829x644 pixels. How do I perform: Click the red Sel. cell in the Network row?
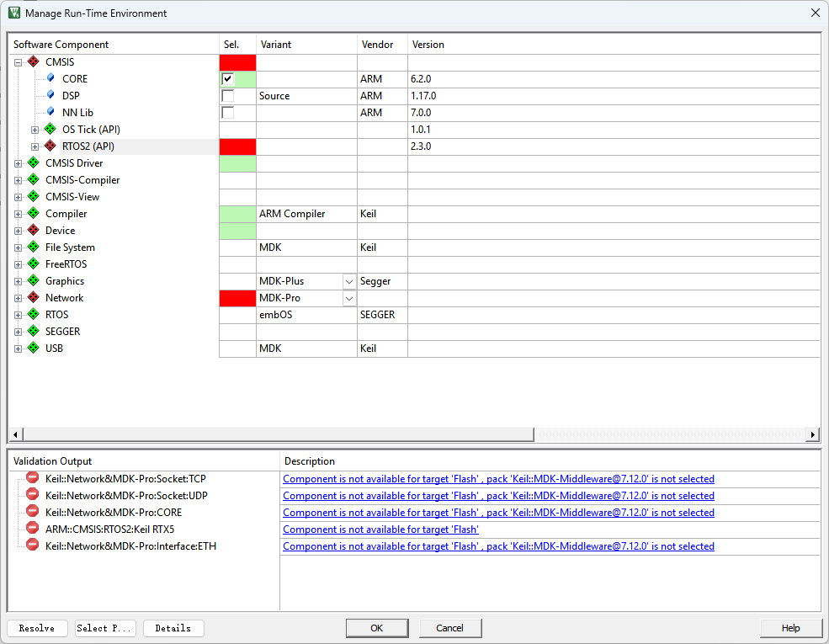pos(238,298)
